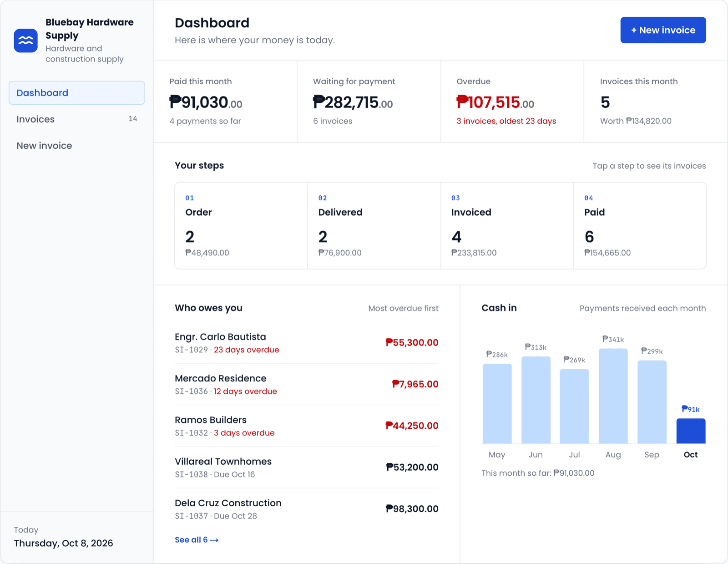Open the Paid this month card
Image resolution: width=728 pixels, height=564 pixels.
tap(225, 102)
